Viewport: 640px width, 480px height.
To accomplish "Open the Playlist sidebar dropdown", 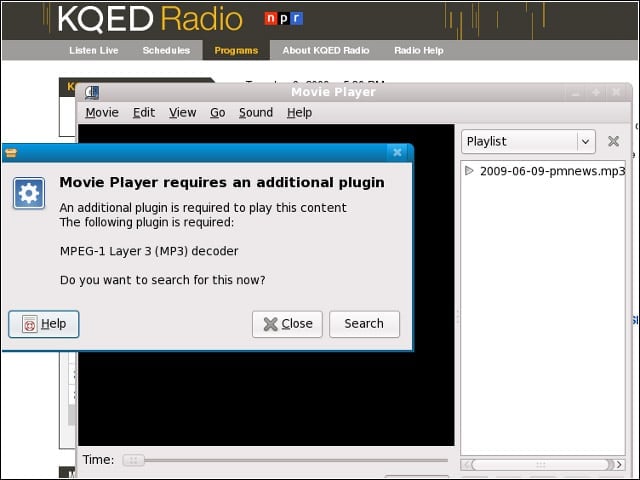I will click(x=528, y=142).
